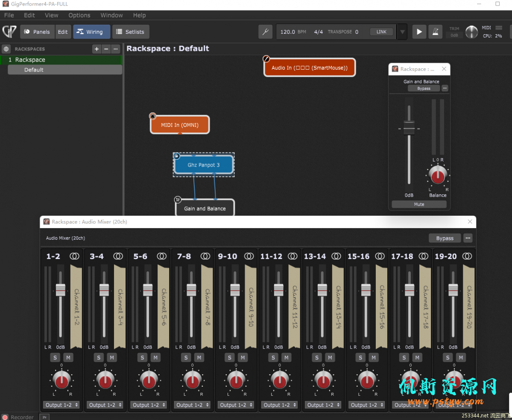The image size is (512, 420).
Task: Click stereo link icon on channel 1-2
Action: point(74,256)
